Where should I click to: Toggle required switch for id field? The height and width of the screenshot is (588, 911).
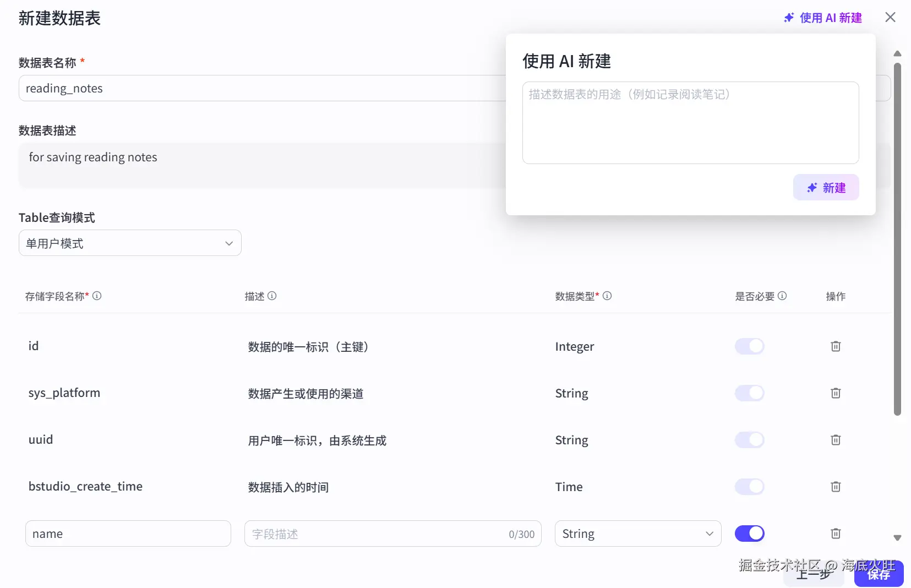(750, 346)
